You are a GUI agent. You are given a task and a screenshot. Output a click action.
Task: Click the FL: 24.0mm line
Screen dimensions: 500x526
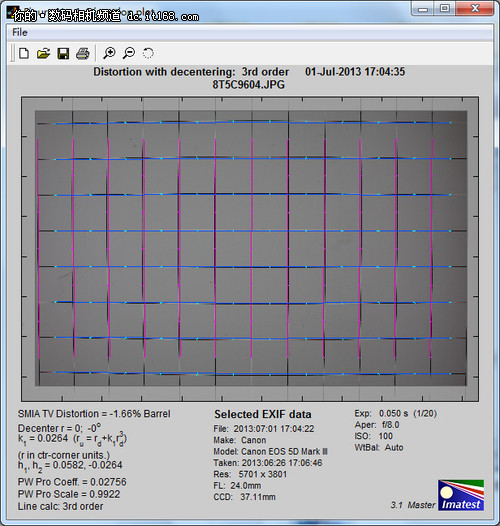click(x=237, y=486)
